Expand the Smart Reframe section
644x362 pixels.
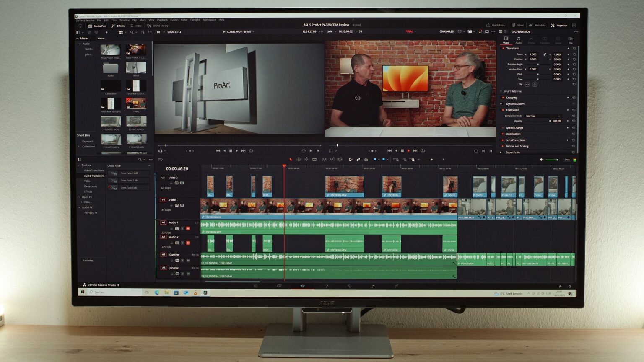point(501,91)
